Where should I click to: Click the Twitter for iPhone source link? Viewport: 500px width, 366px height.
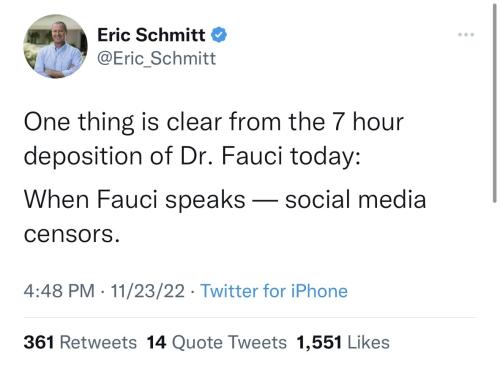pos(274,291)
